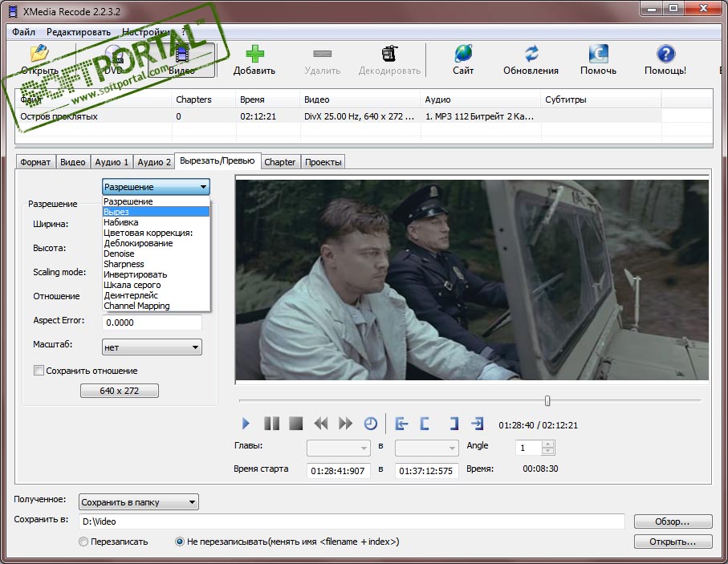Switch to the Формат tab

pos(35,162)
